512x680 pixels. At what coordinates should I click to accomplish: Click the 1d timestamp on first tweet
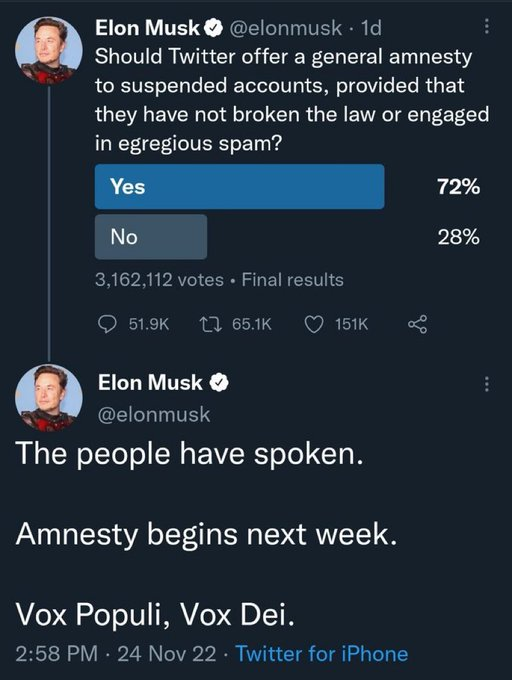click(371, 28)
